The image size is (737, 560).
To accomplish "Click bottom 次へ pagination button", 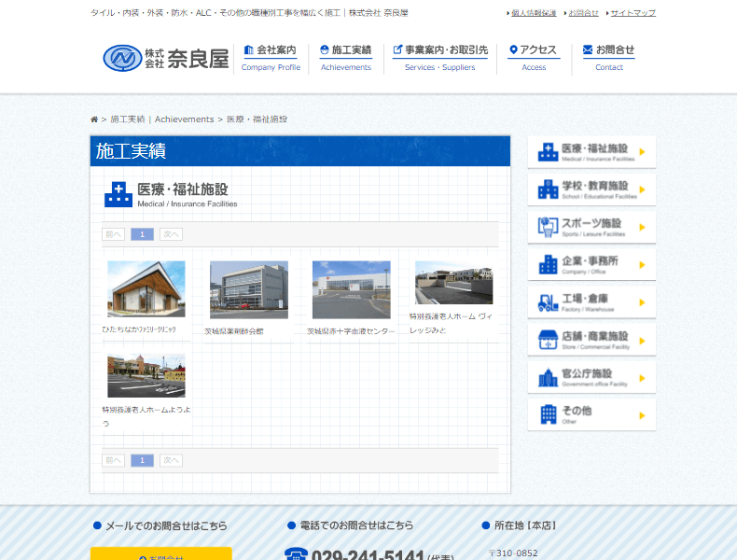I will 171,460.
